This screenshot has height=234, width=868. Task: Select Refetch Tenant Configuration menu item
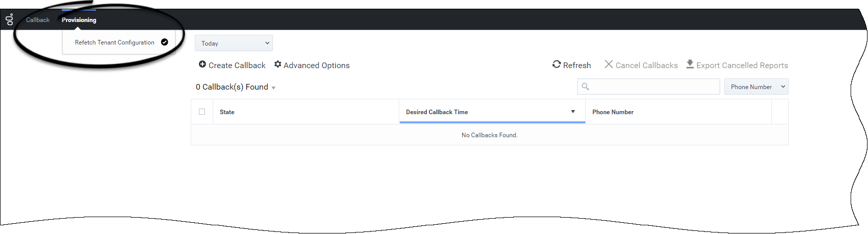[115, 42]
